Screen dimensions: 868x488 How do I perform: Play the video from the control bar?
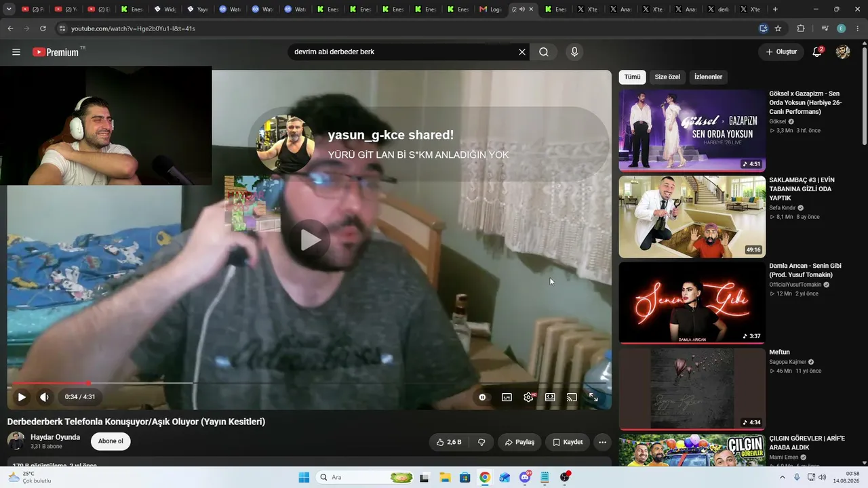point(22,397)
